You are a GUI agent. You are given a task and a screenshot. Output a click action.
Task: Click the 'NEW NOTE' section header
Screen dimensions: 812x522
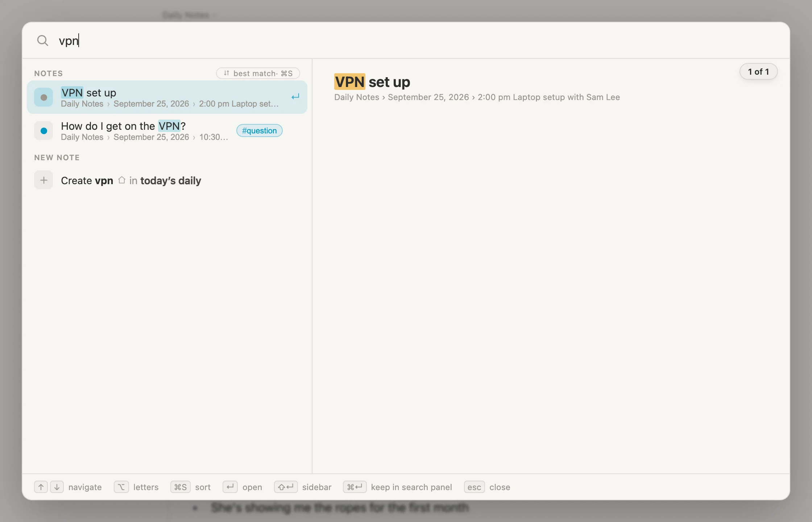coord(57,157)
